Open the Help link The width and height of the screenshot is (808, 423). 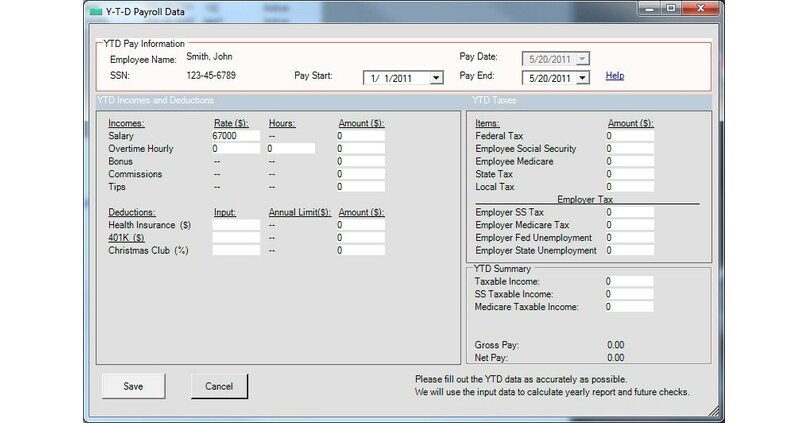point(614,76)
